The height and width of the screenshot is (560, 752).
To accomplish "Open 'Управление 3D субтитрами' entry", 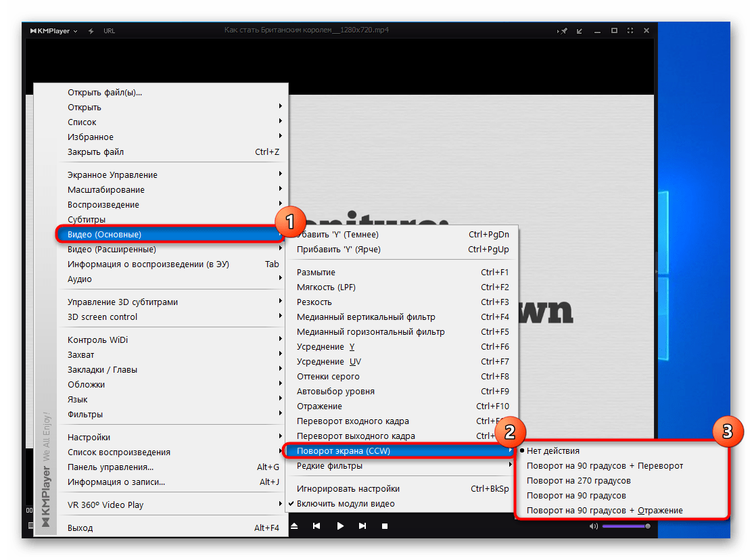I will [x=171, y=302].
